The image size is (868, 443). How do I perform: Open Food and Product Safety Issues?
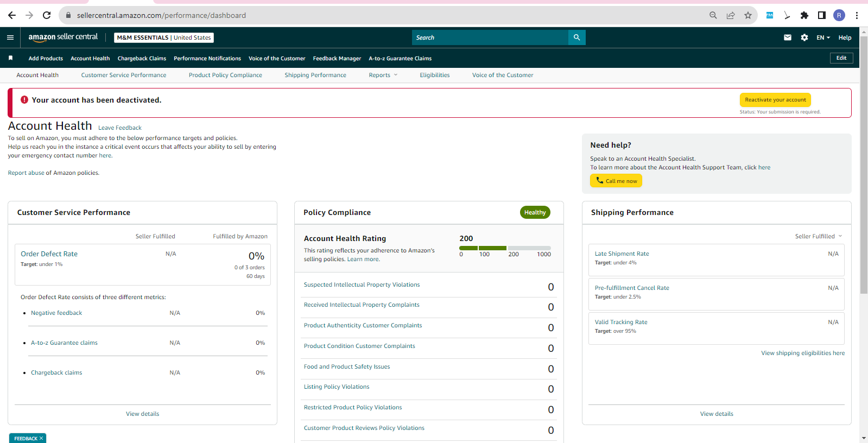click(x=347, y=367)
